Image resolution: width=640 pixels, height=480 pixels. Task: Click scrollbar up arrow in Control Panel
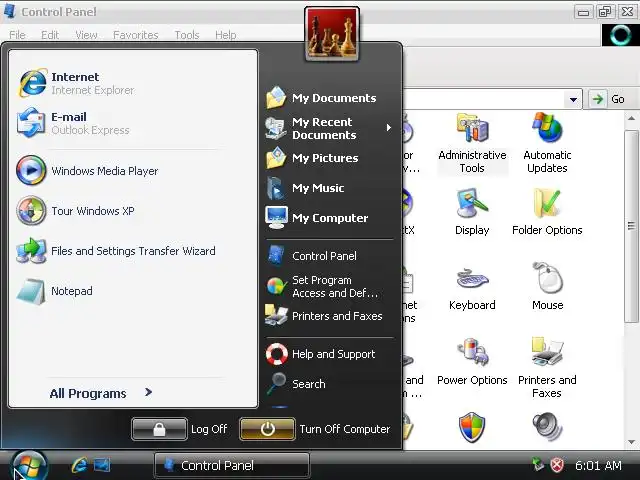(631, 119)
